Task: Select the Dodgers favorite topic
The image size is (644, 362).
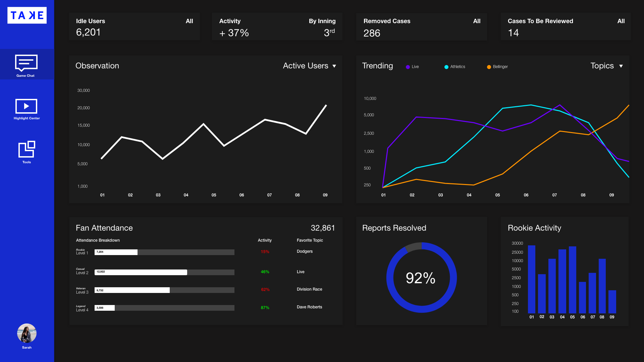Action: tap(305, 251)
